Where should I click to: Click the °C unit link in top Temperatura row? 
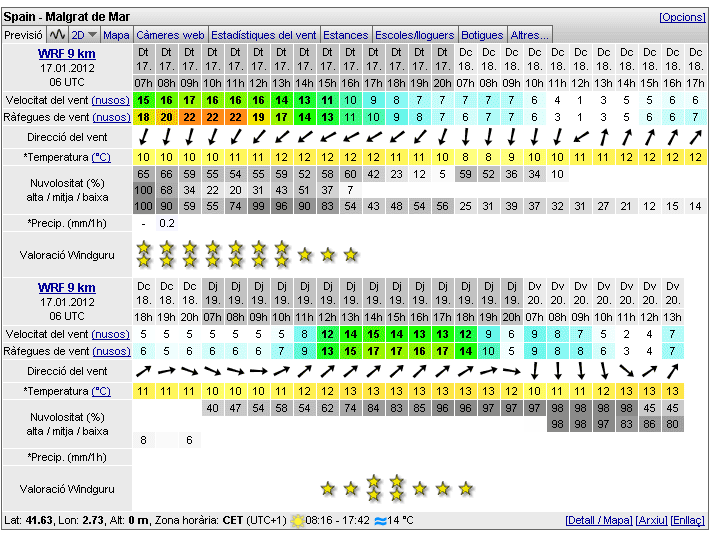click(x=101, y=157)
